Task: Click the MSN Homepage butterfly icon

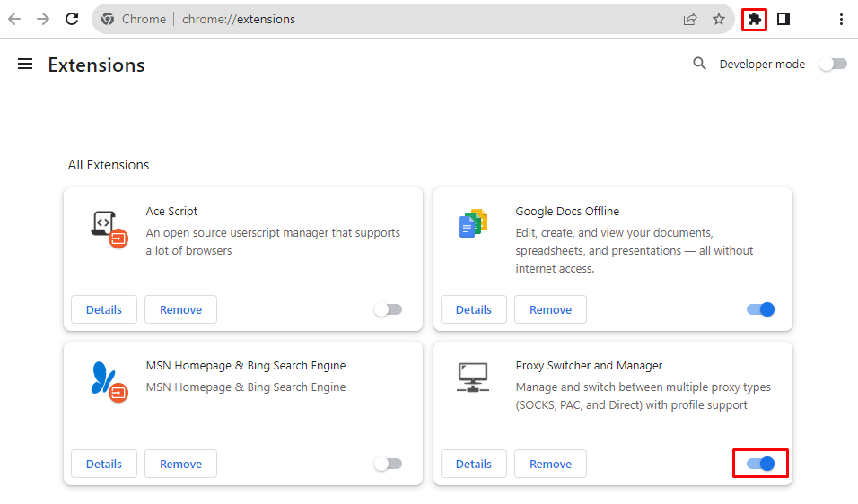Action: (x=109, y=382)
